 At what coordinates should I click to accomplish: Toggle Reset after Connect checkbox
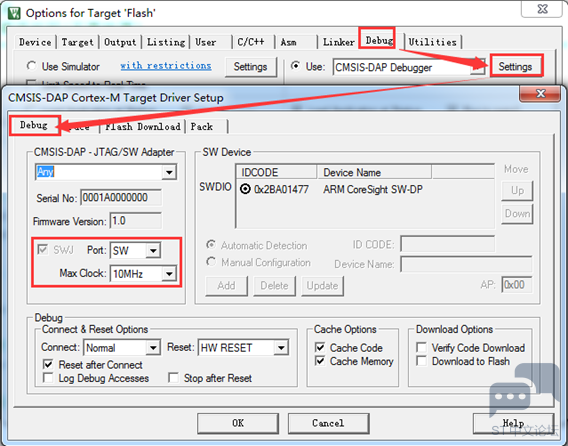coord(48,364)
